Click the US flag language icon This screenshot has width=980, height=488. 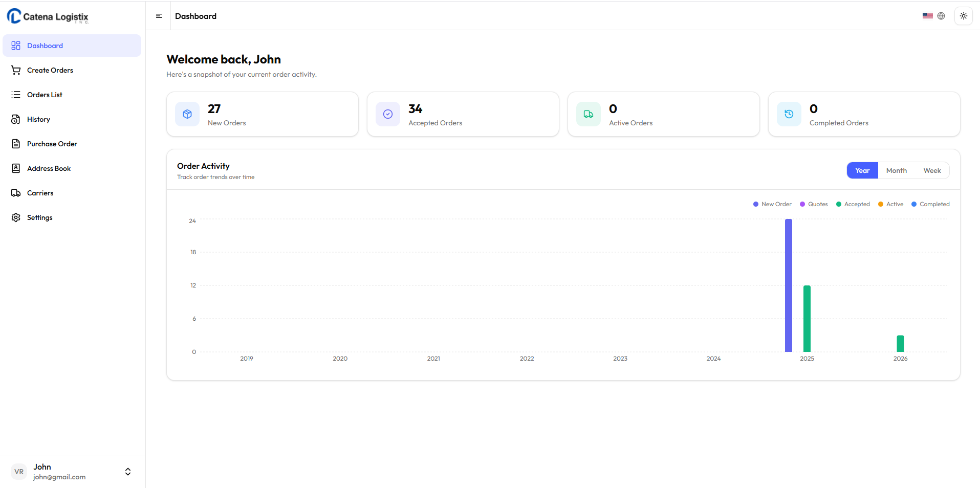click(x=927, y=16)
